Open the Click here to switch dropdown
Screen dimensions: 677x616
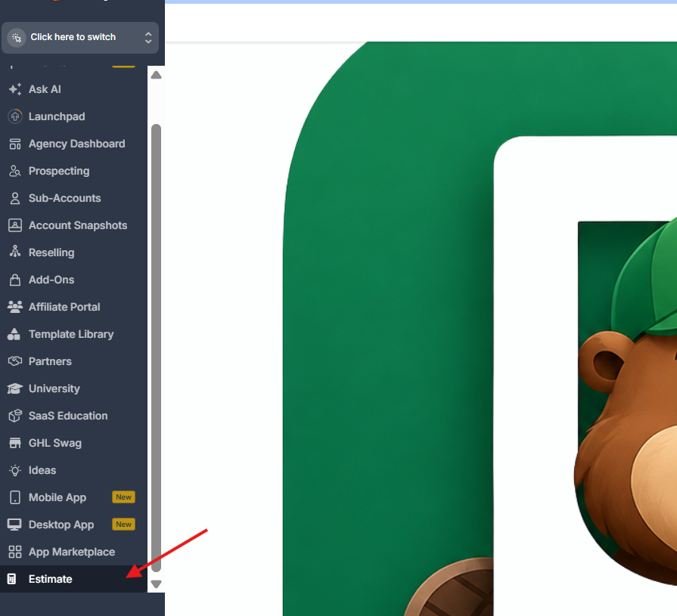(x=80, y=38)
